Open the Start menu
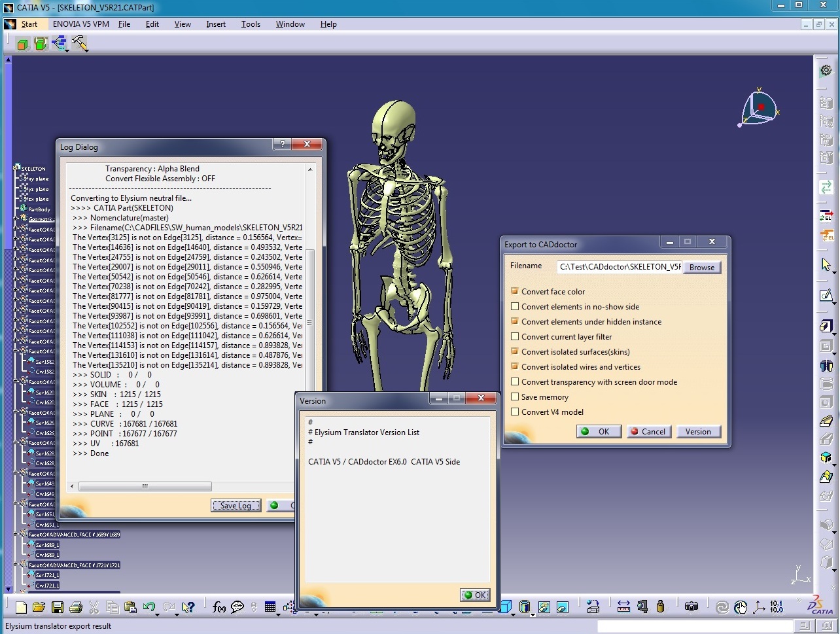Viewport: 840px width, 634px height. 29,24
